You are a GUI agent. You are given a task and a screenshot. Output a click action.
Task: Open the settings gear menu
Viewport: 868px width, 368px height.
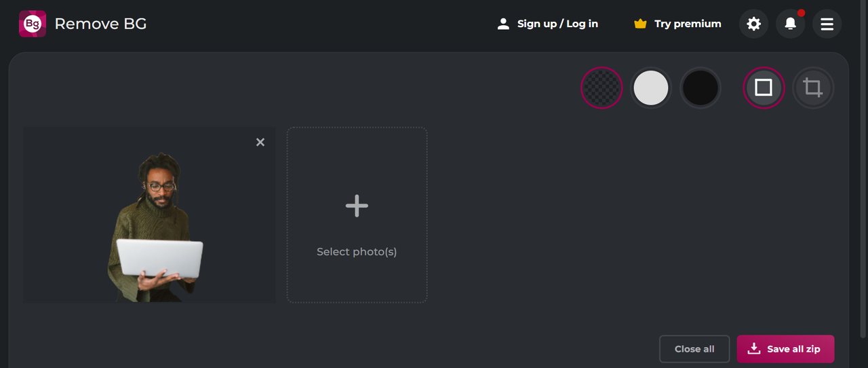tap(753, 24)
